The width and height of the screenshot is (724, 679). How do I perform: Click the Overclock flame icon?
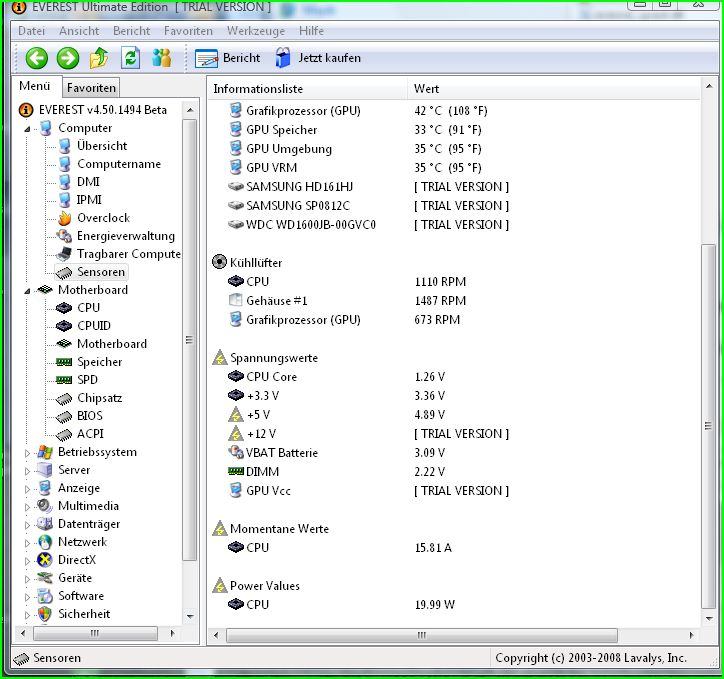[x=64, y=218]
